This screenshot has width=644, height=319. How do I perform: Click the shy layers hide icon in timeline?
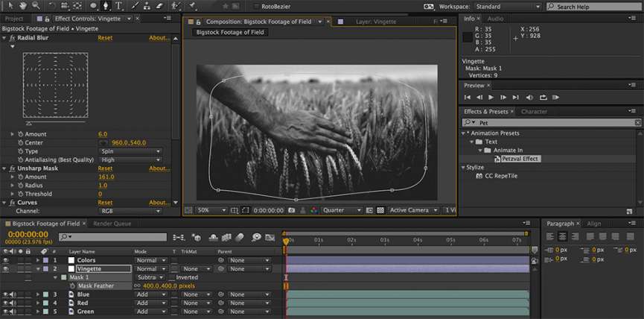tap(214, 237)
